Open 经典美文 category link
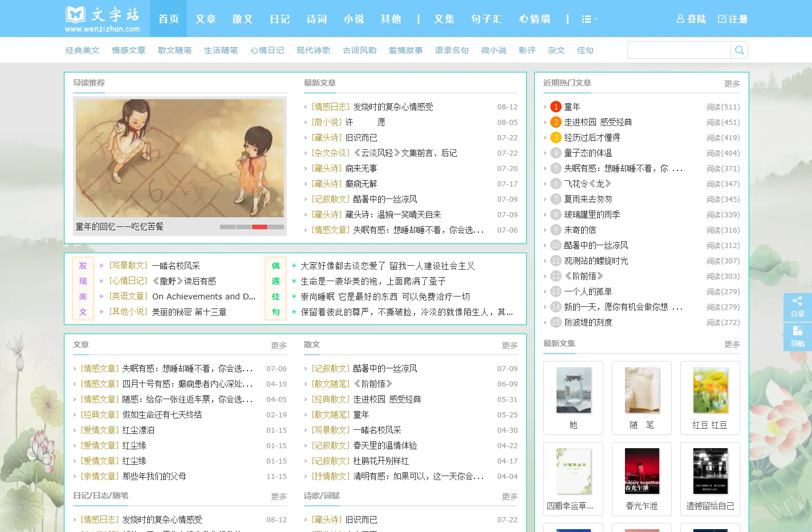Screen dimensions: 812x532 [83, 50]
